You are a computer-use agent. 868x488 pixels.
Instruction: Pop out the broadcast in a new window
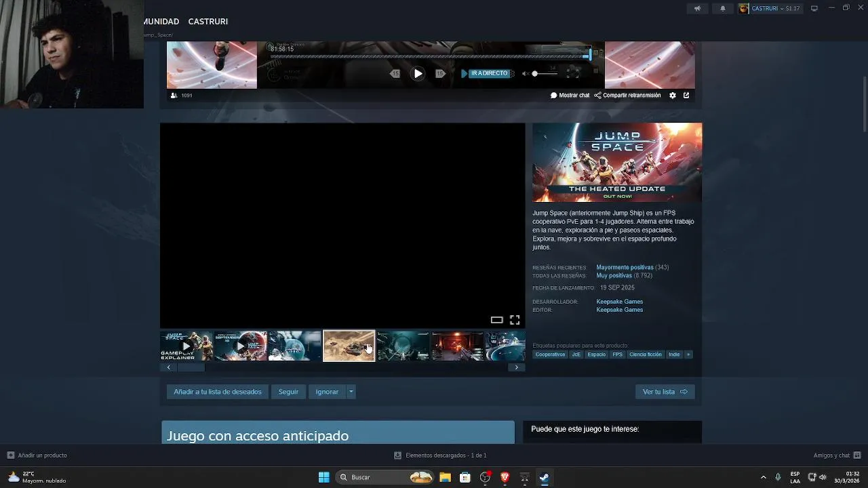pos(686,96)
